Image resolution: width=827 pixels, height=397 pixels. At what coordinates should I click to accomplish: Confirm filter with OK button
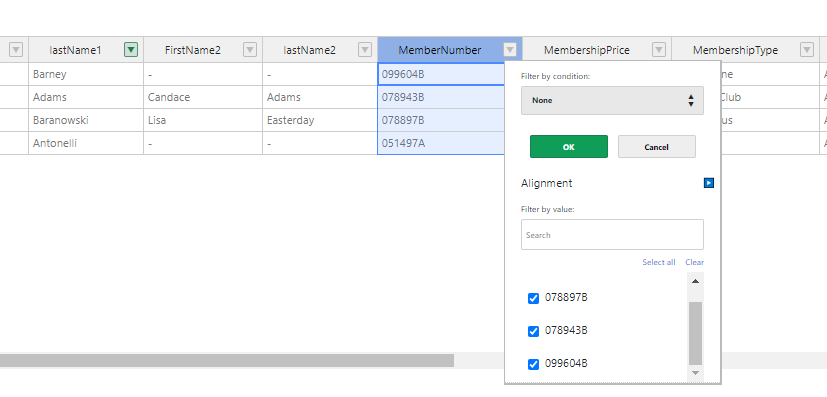(569, 147)
